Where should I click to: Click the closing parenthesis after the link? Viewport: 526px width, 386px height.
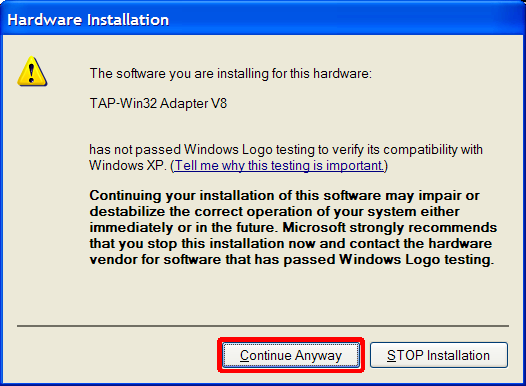click(x=385, y=166)
